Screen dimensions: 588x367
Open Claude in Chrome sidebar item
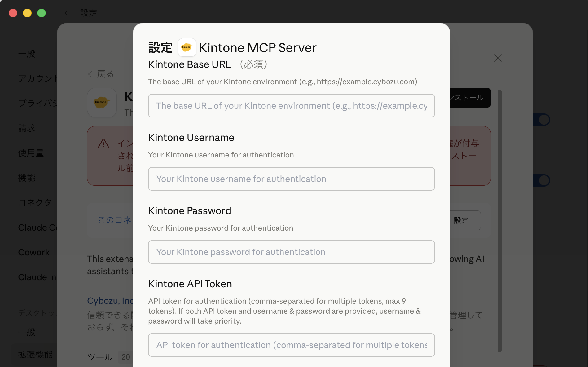point(37,277)
